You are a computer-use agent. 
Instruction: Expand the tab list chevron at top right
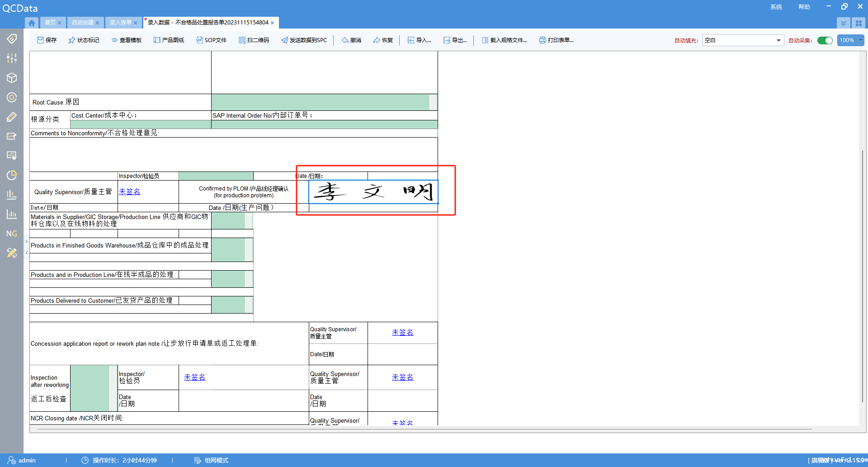click(x=843, y=23)
